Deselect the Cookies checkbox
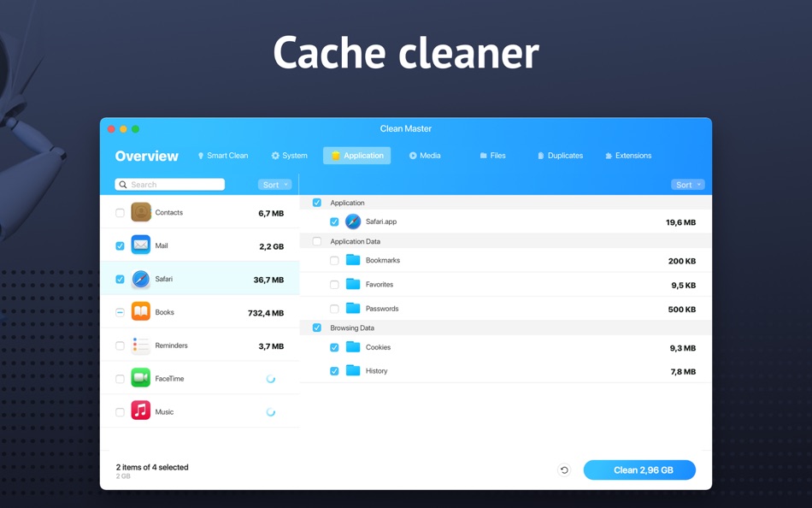 coord(334,347)
